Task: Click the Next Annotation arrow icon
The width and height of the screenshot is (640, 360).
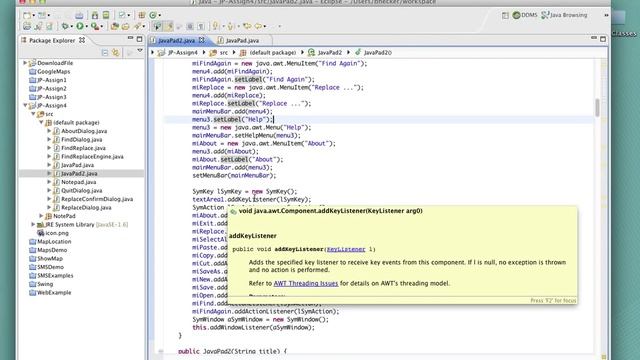Action: point(216,27)
